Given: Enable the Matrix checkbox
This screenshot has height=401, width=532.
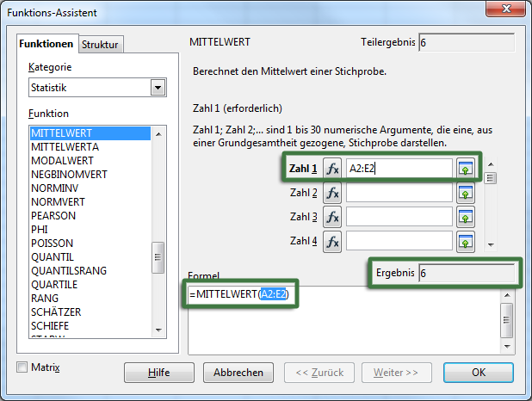Looking at the screenshot, I should [x=22, y=367].
